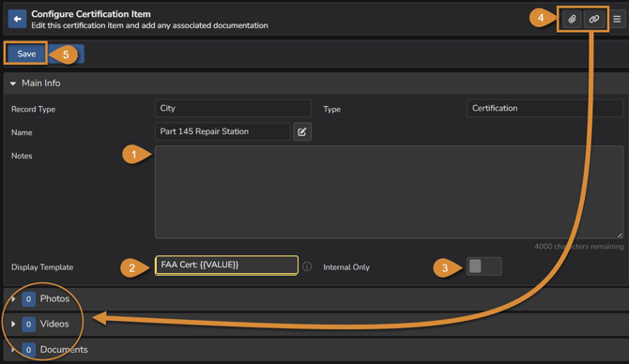629x364 pixels.
Task: Toggle the Internal Only switch
Action: click(483, 266)
